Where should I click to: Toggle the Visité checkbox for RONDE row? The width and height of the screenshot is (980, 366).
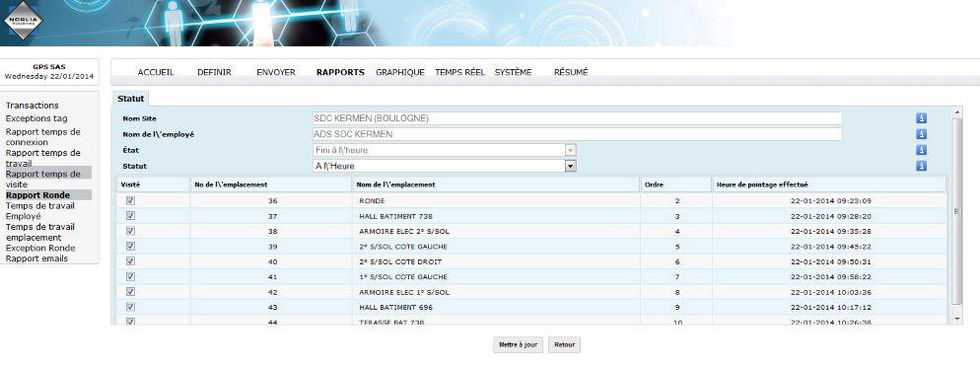click(x=131, y=200)
